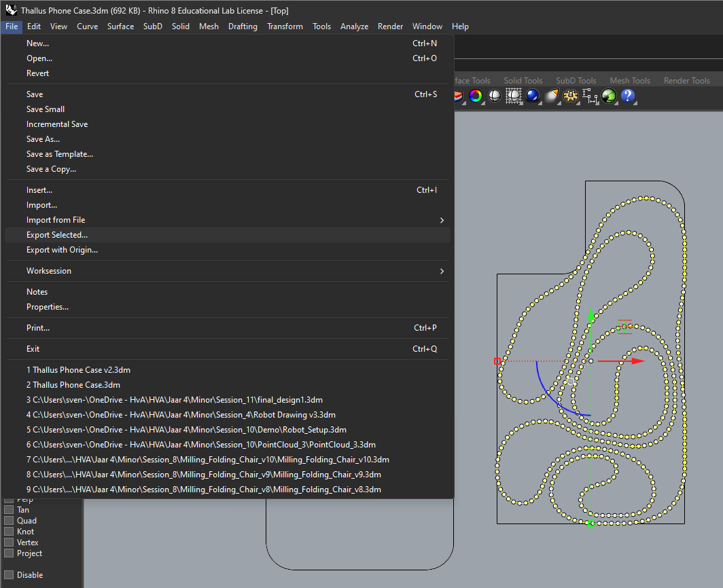Switch to the Mesh Tools tab
The width and height of the screenshot is (723, 588).
click(x=629, y=81)
